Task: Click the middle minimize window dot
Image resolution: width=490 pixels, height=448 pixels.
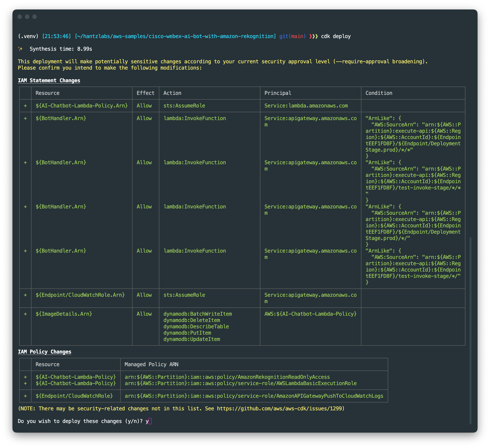Action: pyautogui.click(x=27, y=17)
